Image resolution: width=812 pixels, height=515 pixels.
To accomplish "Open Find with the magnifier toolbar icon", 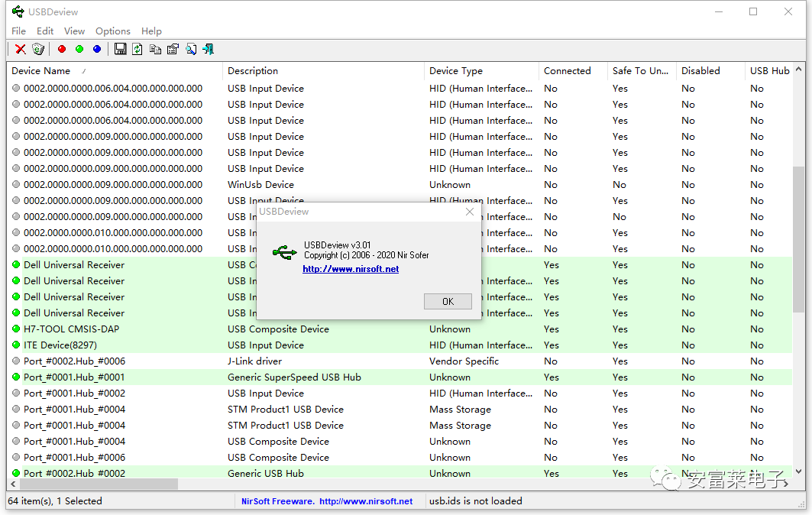I will click(191, 49).
